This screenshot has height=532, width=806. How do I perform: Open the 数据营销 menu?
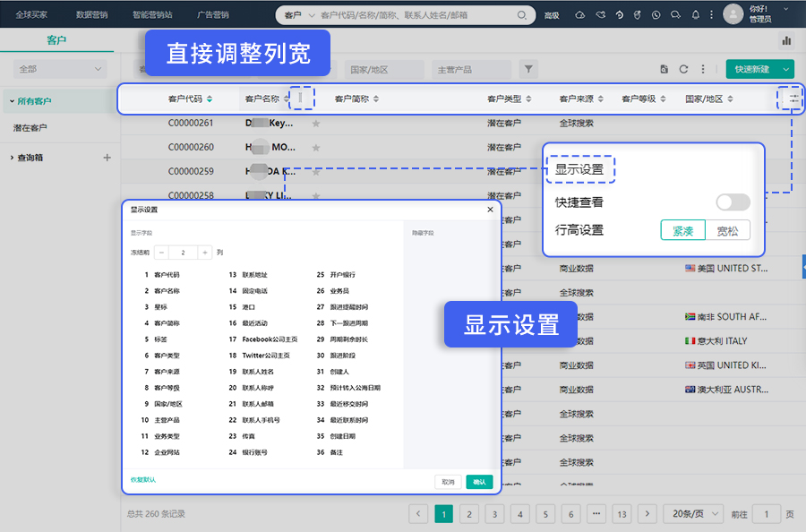(x=92, y=14)
